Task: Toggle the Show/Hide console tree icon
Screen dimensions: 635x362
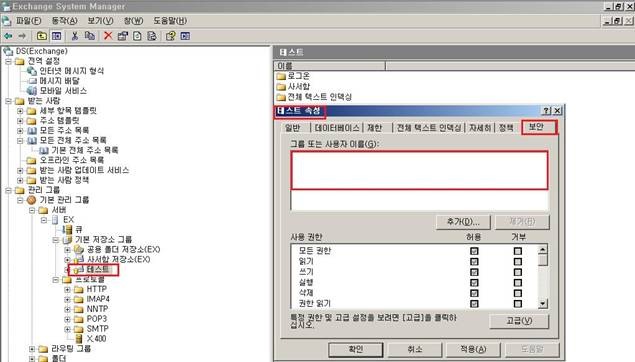Action: click(56, 36)
